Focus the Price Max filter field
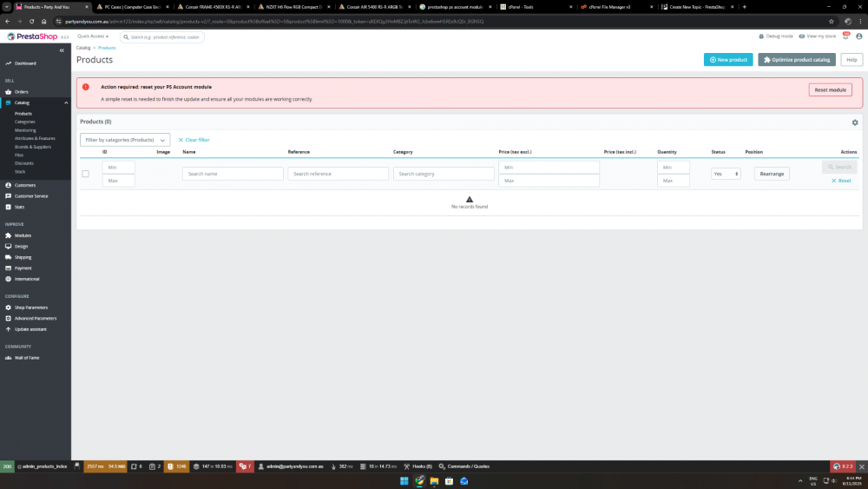The width and height of the screenshot is (868, 489). (x=549, y=181)
